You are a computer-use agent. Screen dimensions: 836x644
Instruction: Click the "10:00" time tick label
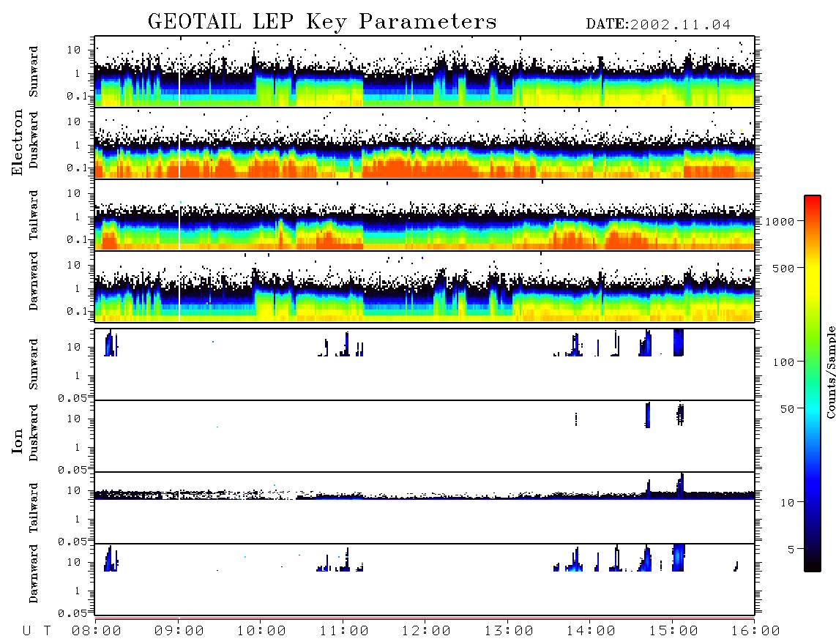click(x=261, y=631)
